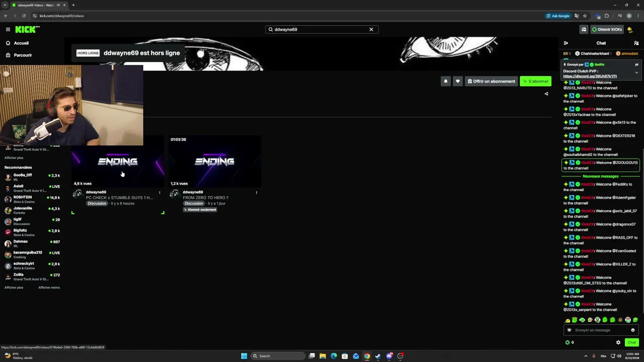Open Steam from the taskbar
The height and width of the screenshot is (362, 644).
(378, 356)
